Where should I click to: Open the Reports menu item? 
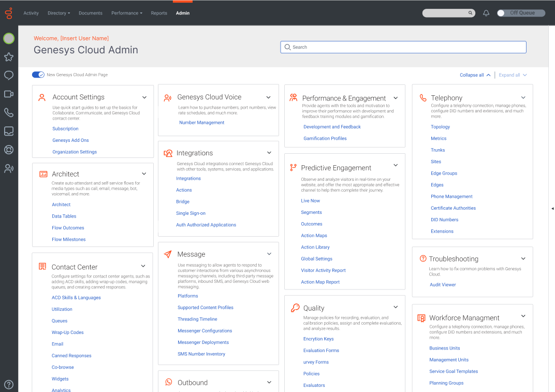click(159, 13)
